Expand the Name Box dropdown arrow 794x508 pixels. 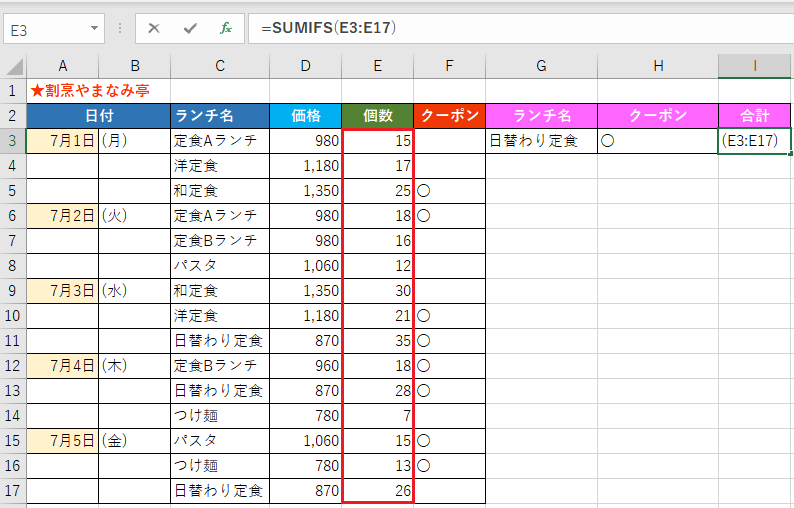[94, 28]
